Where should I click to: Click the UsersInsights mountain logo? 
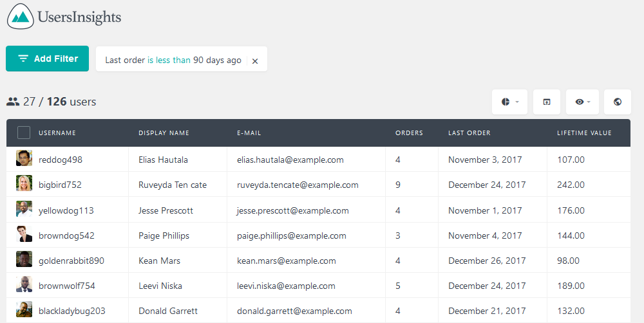[21, 17]
